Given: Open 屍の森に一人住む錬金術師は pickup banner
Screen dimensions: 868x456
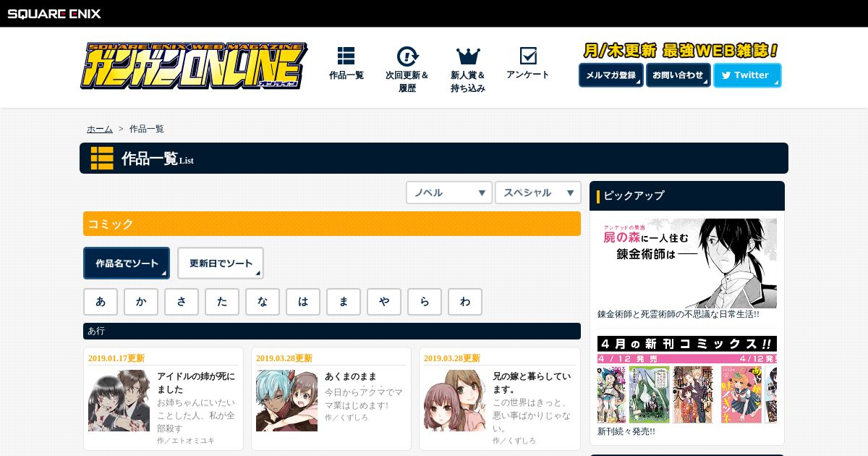Looking at the screenshot, I should tap(687, 263).
